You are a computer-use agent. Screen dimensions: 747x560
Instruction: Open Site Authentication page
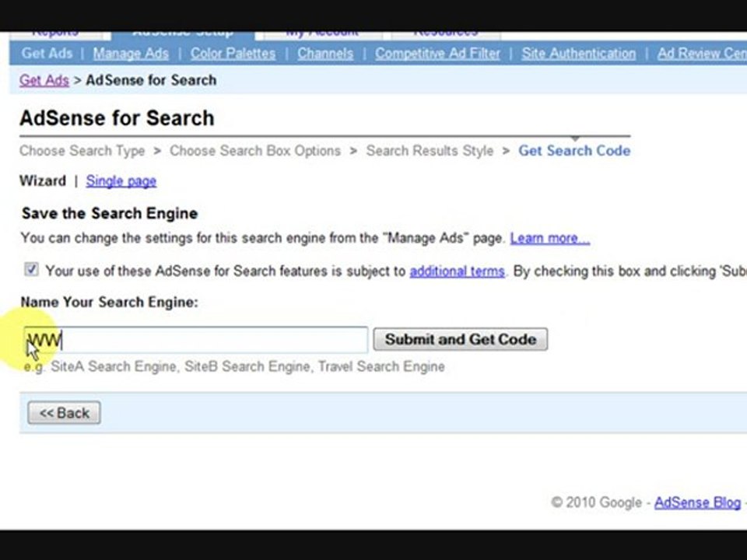tap(578, 54)
